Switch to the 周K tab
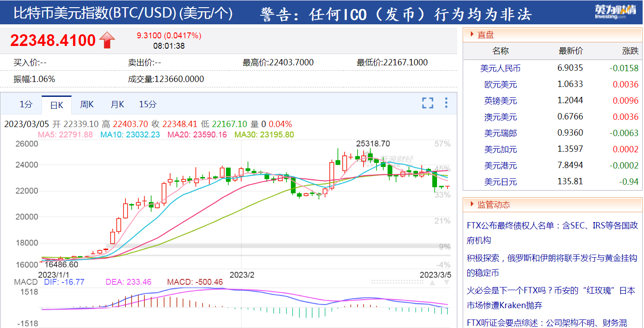The height and width of the screenshot is (328, 644). tap(86, 104)
